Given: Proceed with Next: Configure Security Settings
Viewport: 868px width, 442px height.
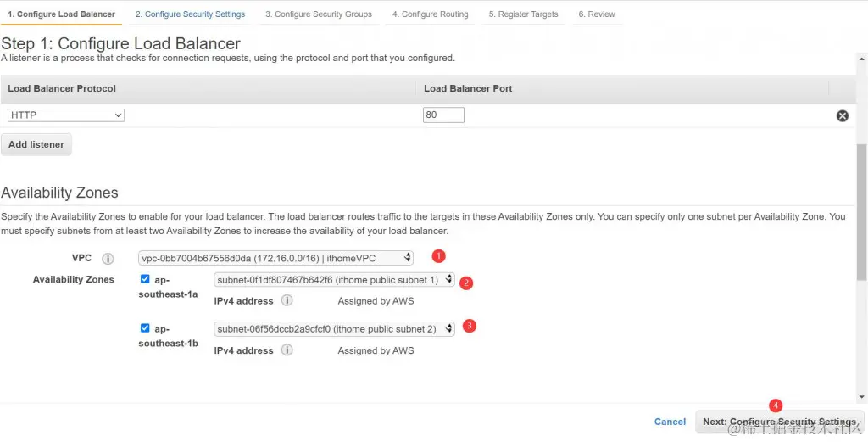Looking at the screenshot, I should [780, 422].
